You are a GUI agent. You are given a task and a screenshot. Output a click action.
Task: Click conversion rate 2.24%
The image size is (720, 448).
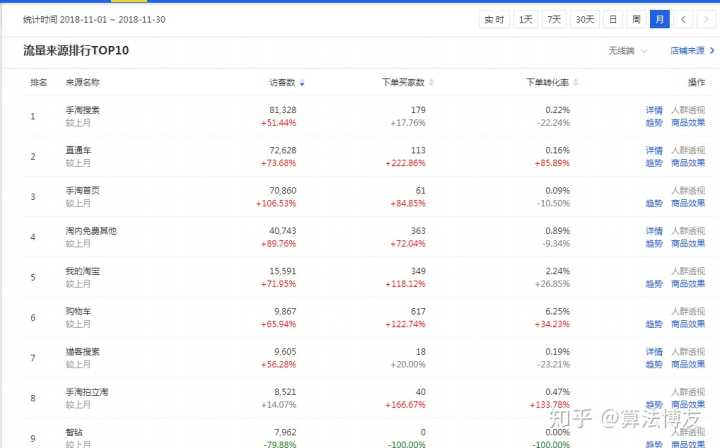click(x=557, y=271)
